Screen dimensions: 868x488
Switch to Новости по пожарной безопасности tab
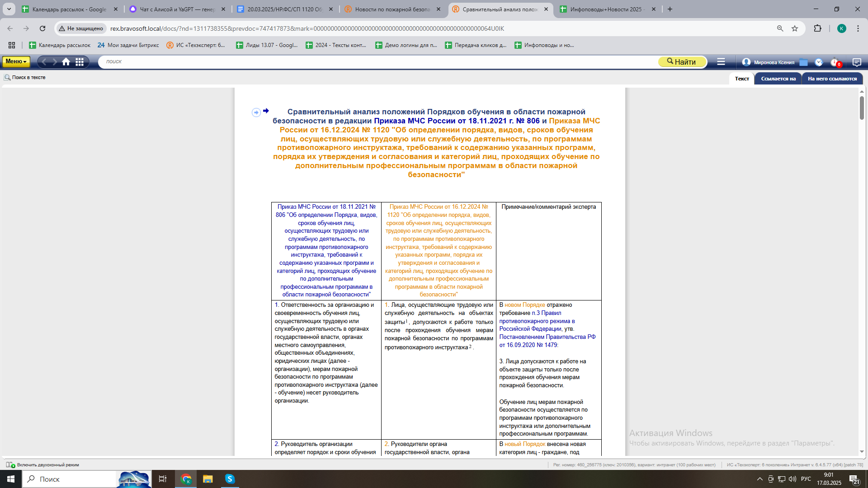click(x=392, y=9)
